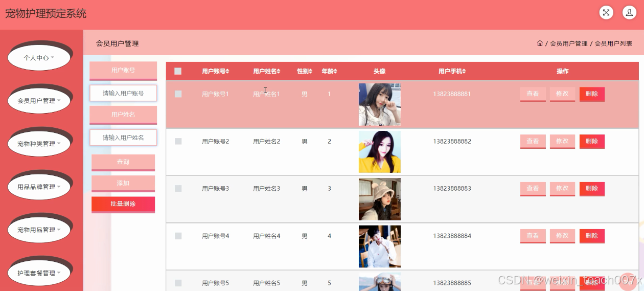Image resolution: width=644 pixels, height=291 pixels.
Task: Sort by 用户账号 column arrows
Action: click(x=228, y=72)
